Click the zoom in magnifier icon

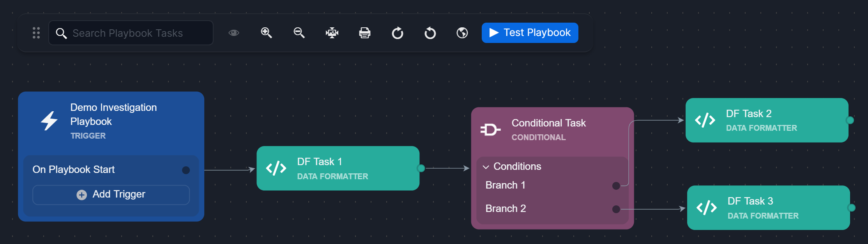click(x=266, y=33)
